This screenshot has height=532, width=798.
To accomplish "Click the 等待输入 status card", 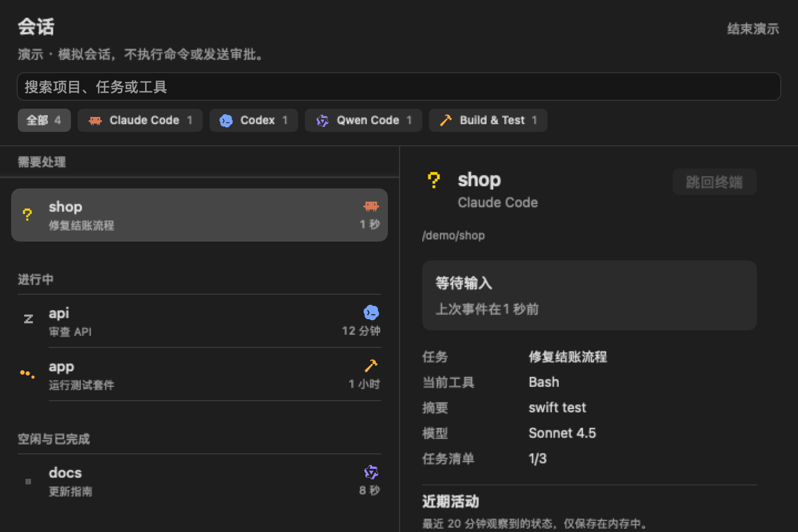I will pos(590,295).
